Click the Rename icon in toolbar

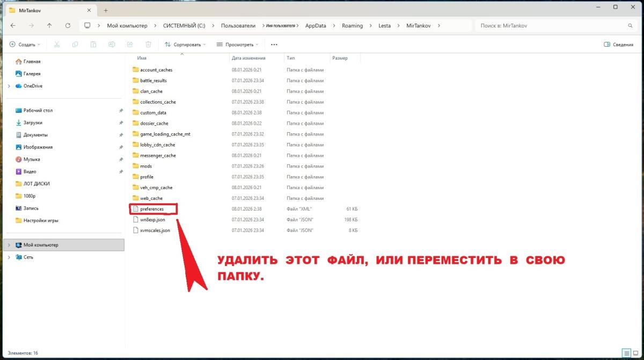coord(112,45)
